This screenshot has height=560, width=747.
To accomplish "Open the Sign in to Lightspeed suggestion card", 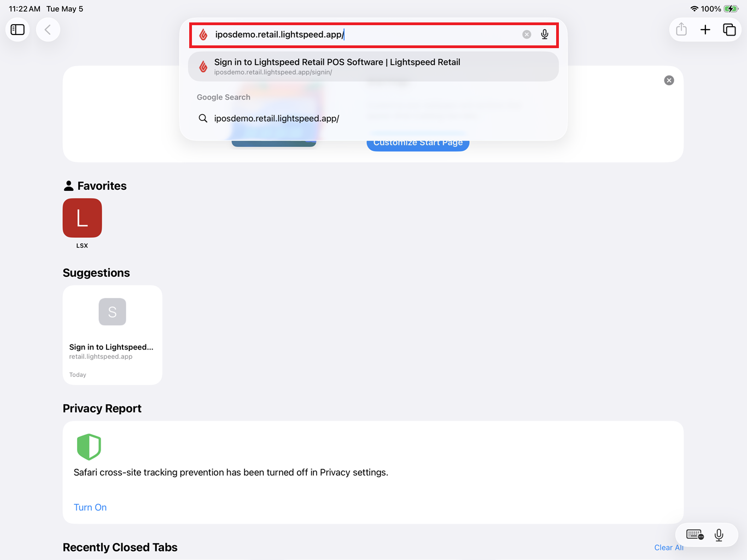I will [x=113, y=335].
